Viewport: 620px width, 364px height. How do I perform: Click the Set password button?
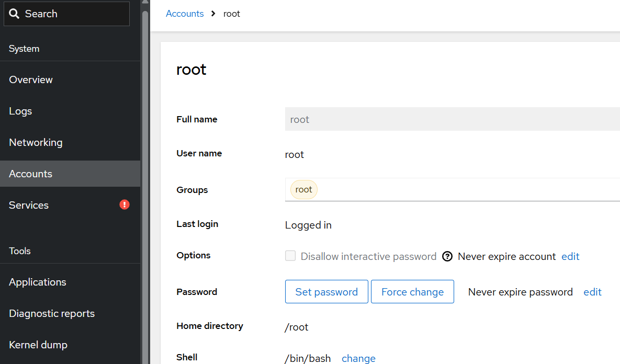(x=326, y=292)
